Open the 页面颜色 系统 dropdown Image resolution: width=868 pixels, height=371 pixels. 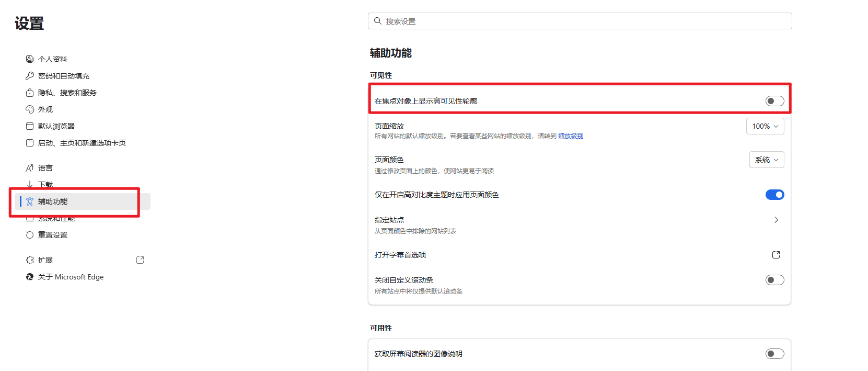(x=767, y=160)
